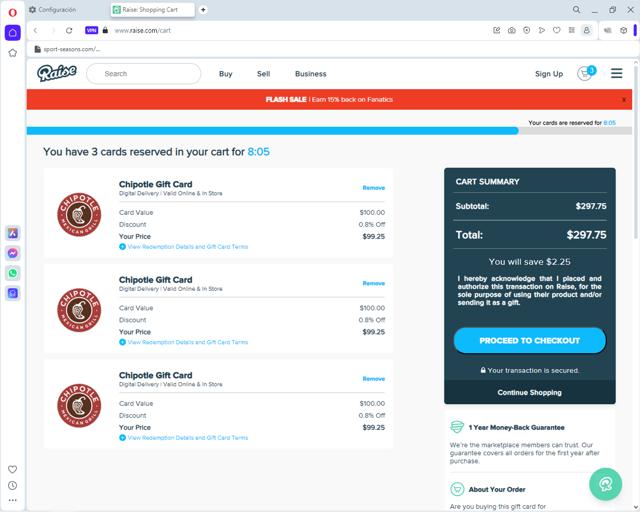This screenshot has height=512, width=640.
Task: Open the Opera home sidebar icon
Action: pyautogui.click(x=13, y=33)
